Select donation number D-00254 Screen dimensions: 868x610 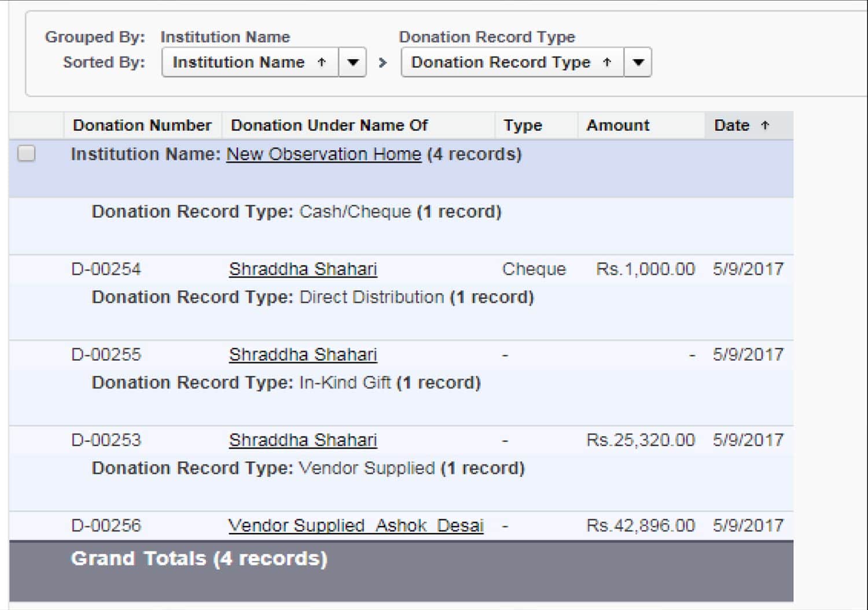point(106,269)
